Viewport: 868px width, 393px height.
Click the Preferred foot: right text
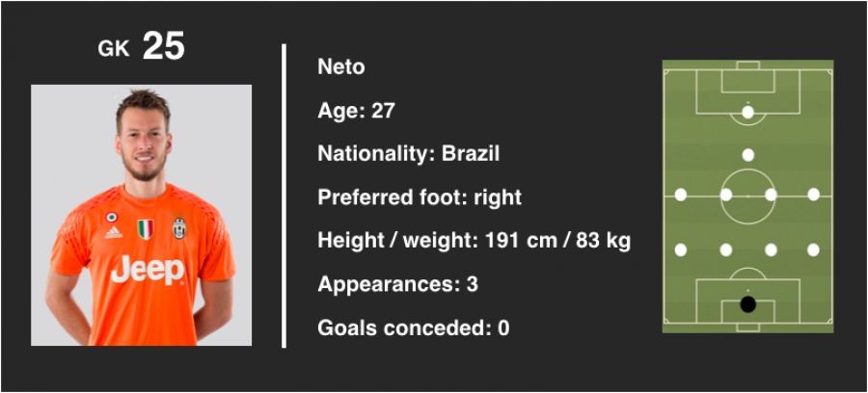point(419,197)
